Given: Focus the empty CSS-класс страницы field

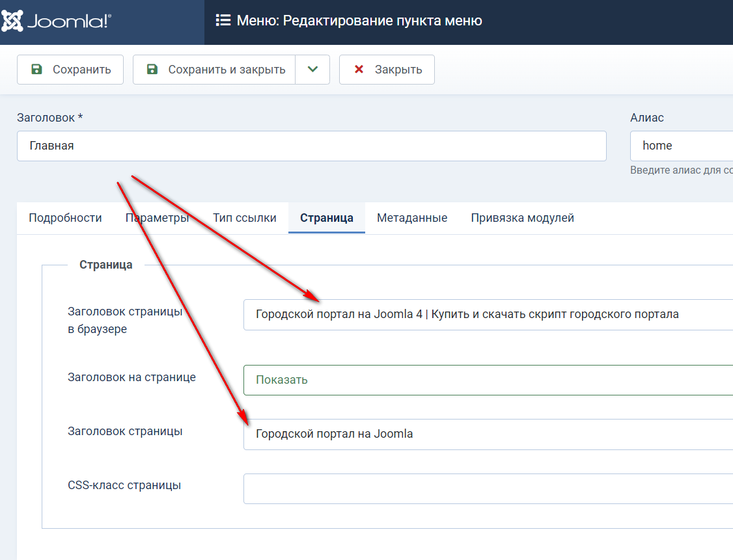Looking at the screenshot, I should [487, 488].
